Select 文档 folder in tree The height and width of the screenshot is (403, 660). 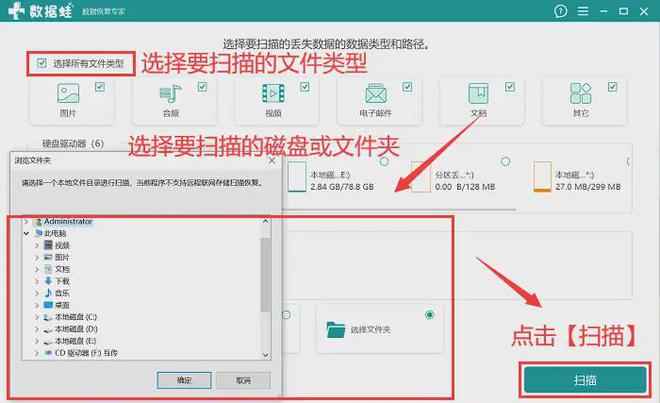click(62, 269)
